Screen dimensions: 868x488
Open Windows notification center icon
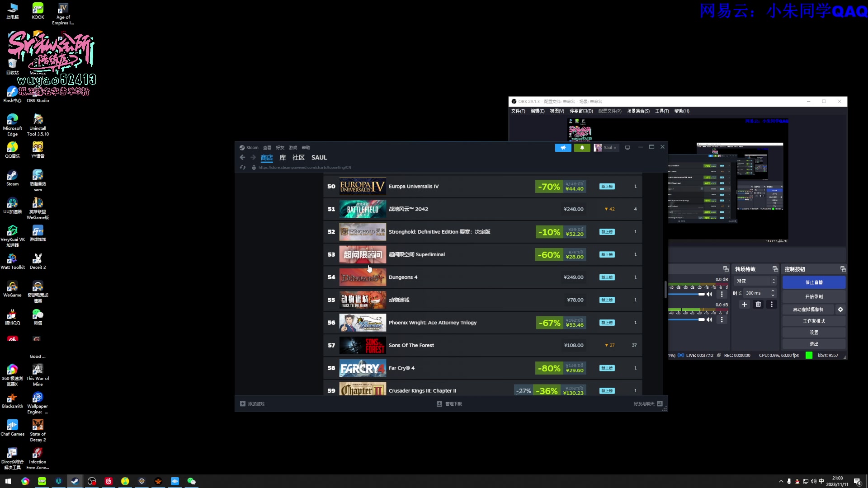click(x=857, y=481)
